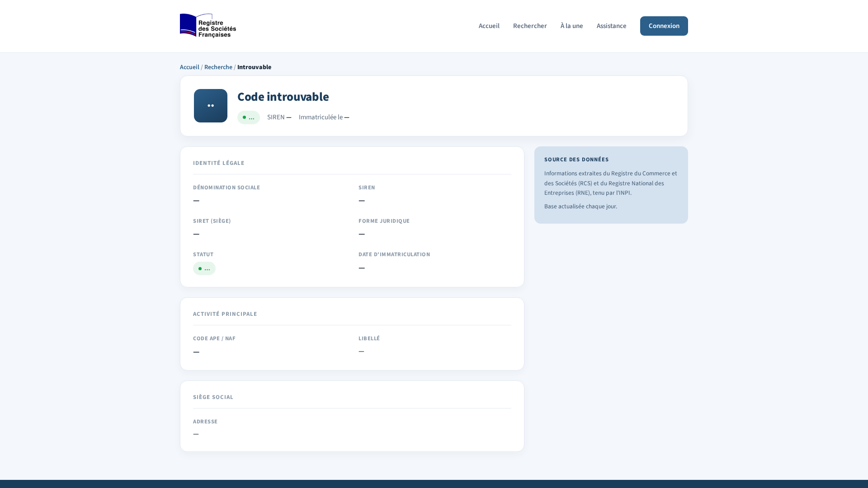Click the DATE D'IMMATRICULATION label
Image resolution: width=868 pixels, height=488 pixels.
[x=394, y=254]
